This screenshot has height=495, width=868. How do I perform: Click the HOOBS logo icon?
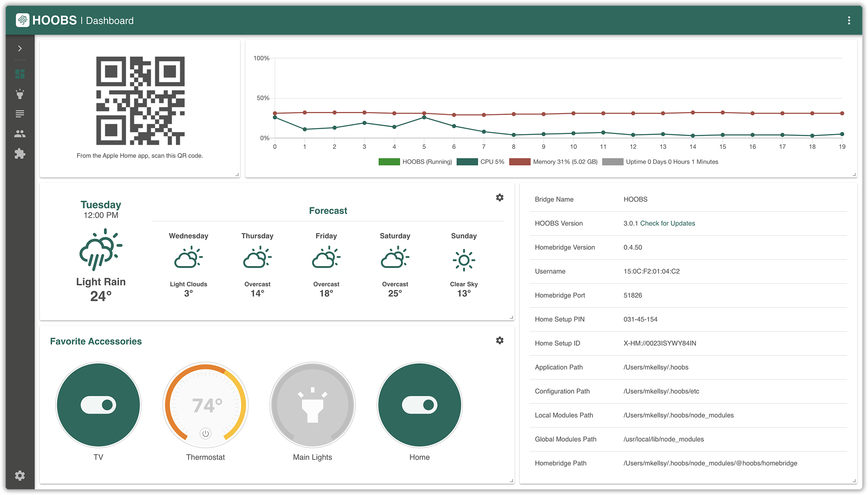pyautogui.click(x=22, y=20)
